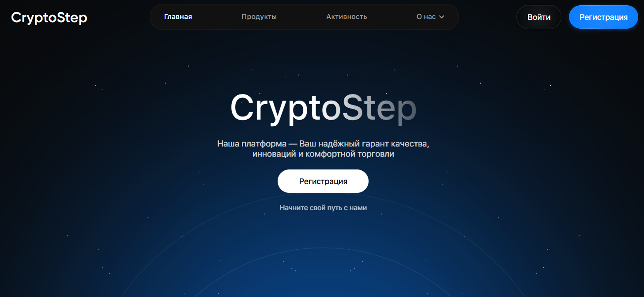
Task: Click the word торговли in the tagline
Action: (378, 154)
